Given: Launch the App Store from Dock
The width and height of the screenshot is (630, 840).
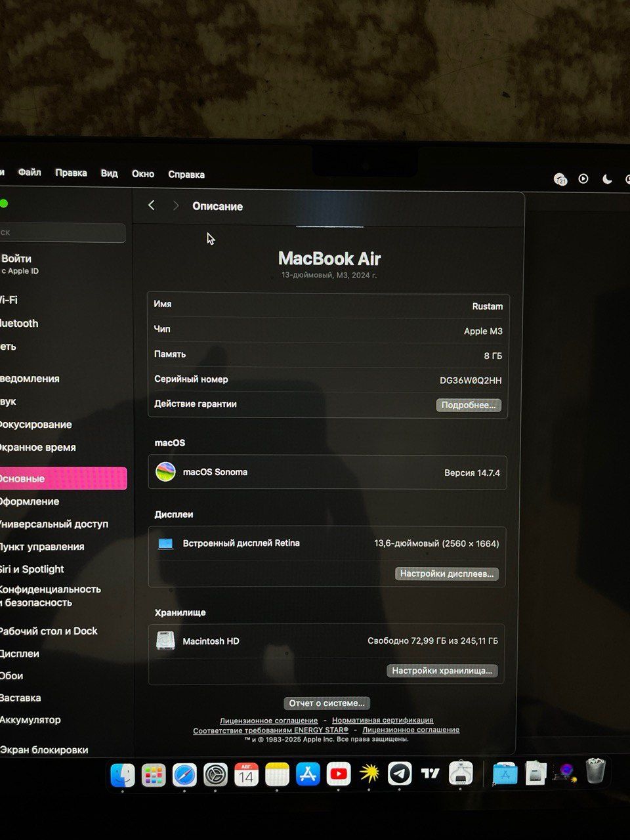Looking at the screenshot, I should [x=308, y=774].
